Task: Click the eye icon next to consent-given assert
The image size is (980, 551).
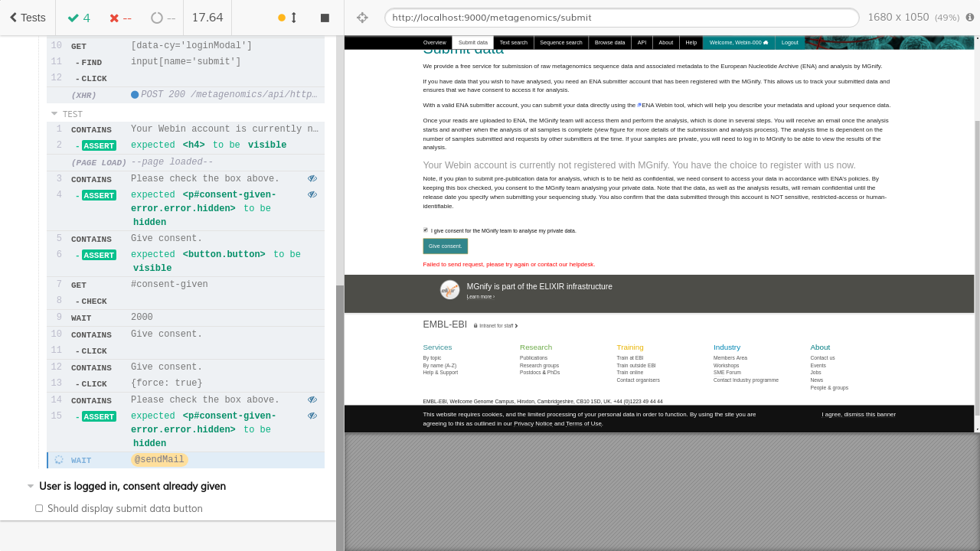Action: [312, 195]
